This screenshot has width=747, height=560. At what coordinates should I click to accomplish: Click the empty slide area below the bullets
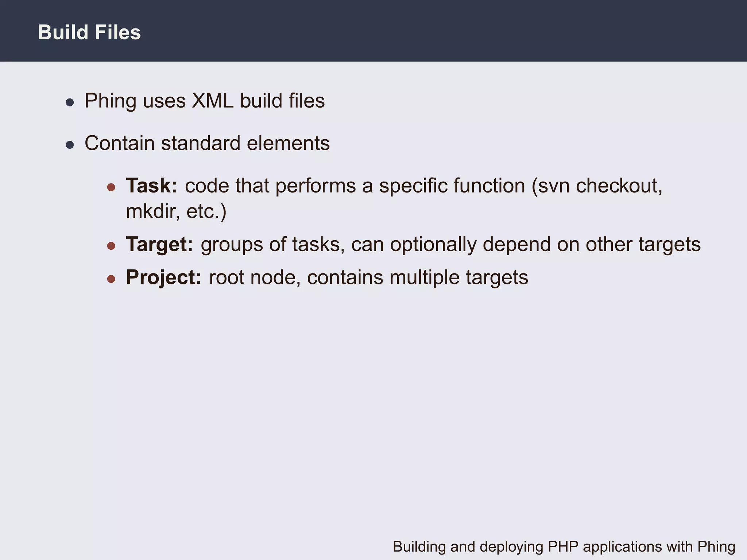coord(365,401)
